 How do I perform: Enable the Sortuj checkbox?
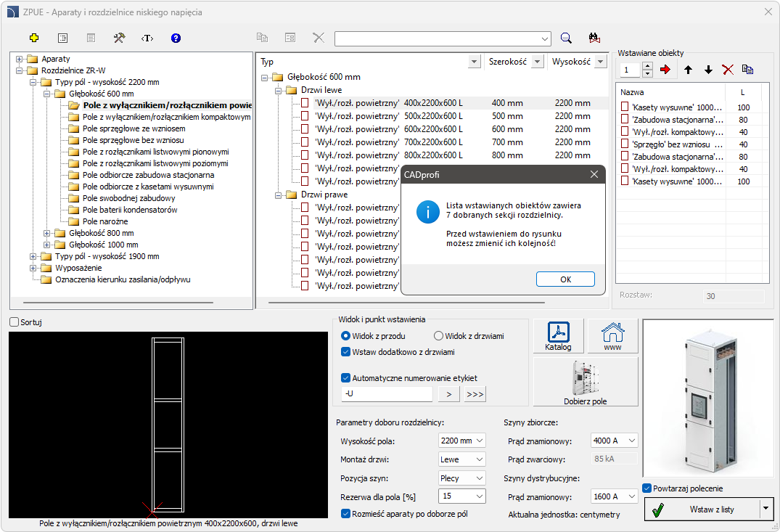pos(15,322)
